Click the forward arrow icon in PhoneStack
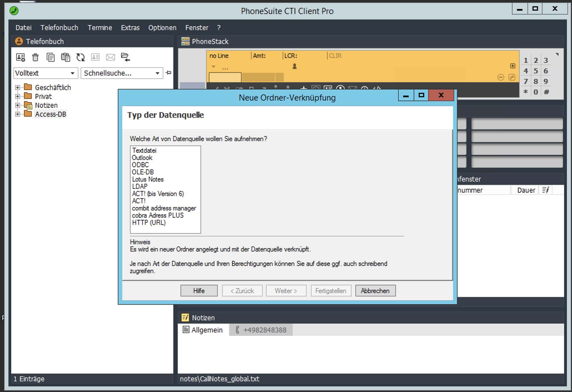The height and width of the screenshot is (392, 572). tap(512, 77)
